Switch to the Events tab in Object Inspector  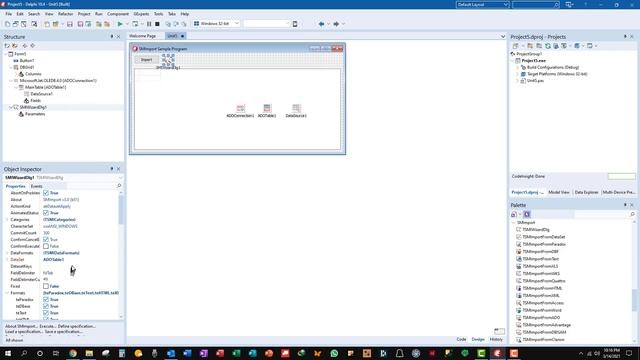37,186
